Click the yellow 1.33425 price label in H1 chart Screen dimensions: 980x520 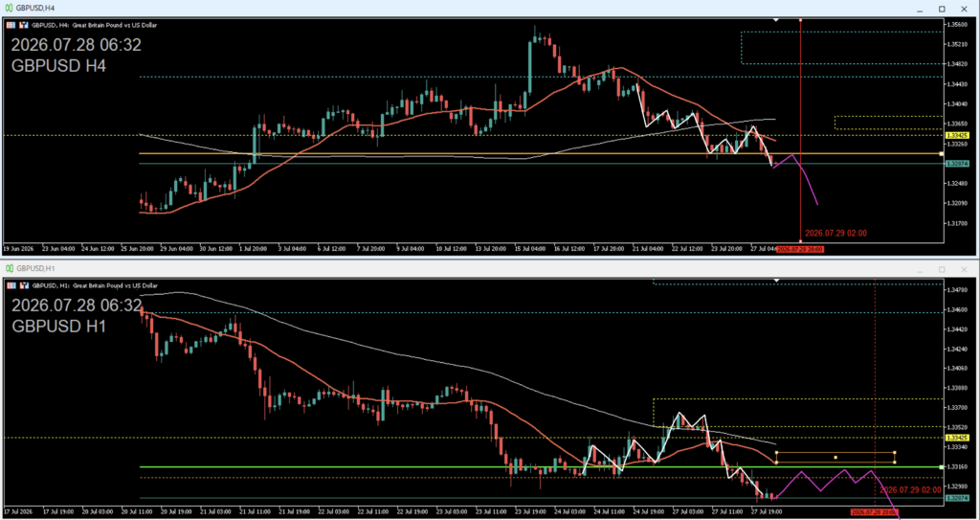pyautogui.click(x=957, y=438)
